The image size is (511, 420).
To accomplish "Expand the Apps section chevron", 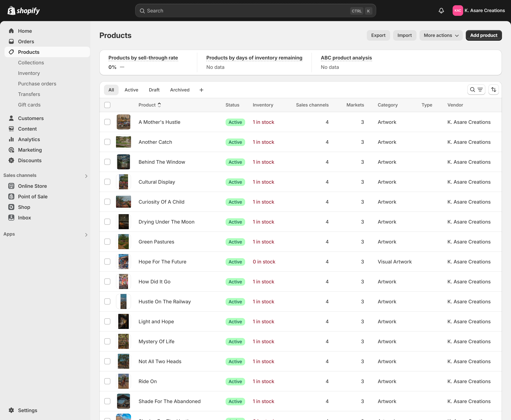I will [x=86, y=235].
